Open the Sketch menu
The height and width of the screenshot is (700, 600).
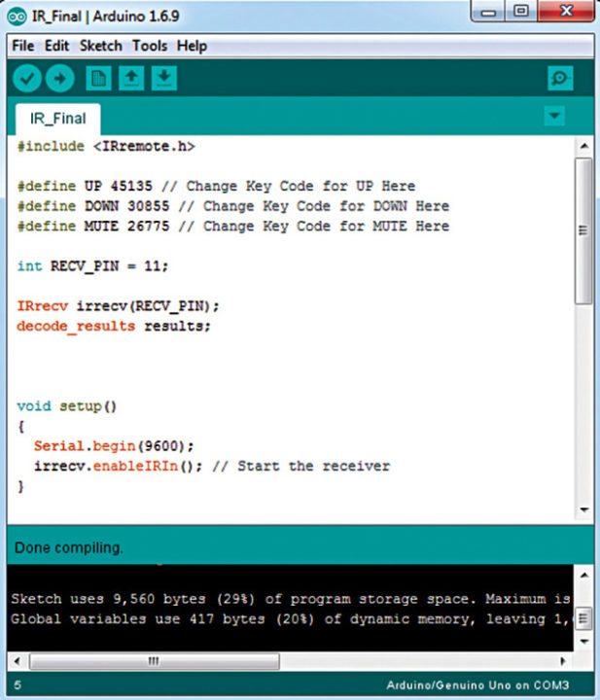100,46
